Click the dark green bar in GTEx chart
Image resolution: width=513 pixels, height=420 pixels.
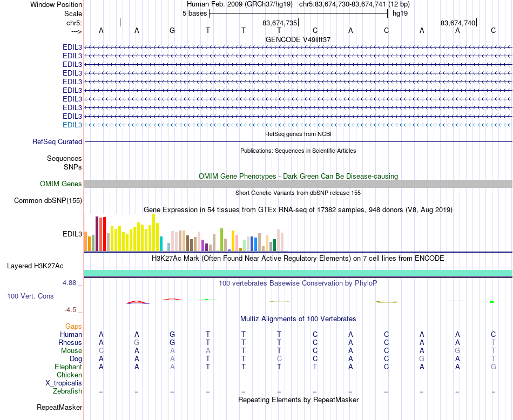[274, 245]
